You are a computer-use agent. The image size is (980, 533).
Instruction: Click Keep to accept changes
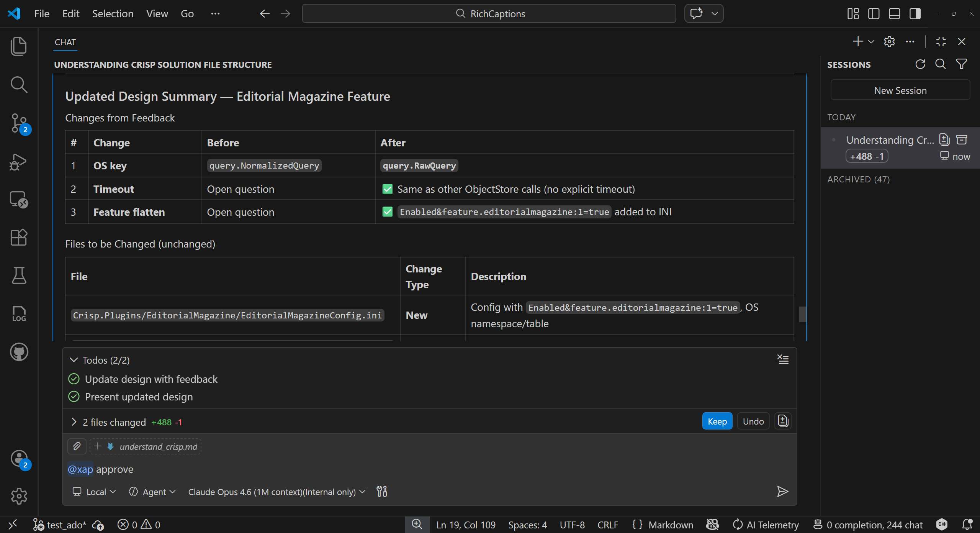tap(717, 421)
